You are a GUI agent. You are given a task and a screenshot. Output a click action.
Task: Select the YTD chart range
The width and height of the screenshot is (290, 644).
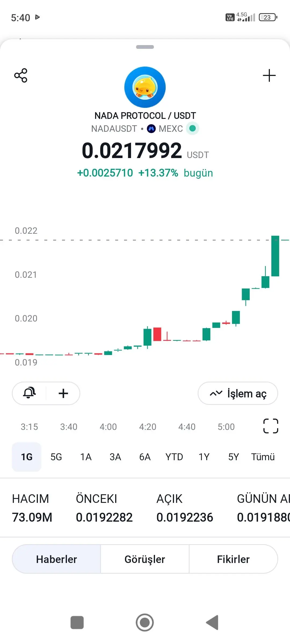174,457
